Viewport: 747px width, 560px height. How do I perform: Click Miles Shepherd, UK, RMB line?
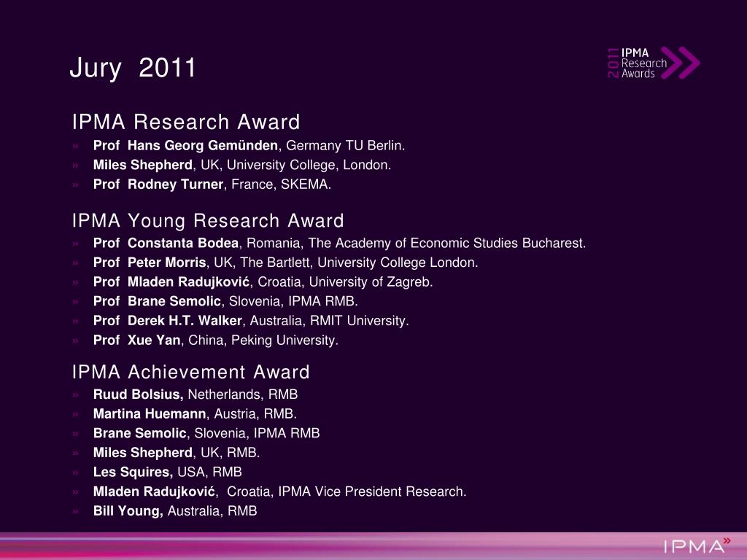(177, 453)
